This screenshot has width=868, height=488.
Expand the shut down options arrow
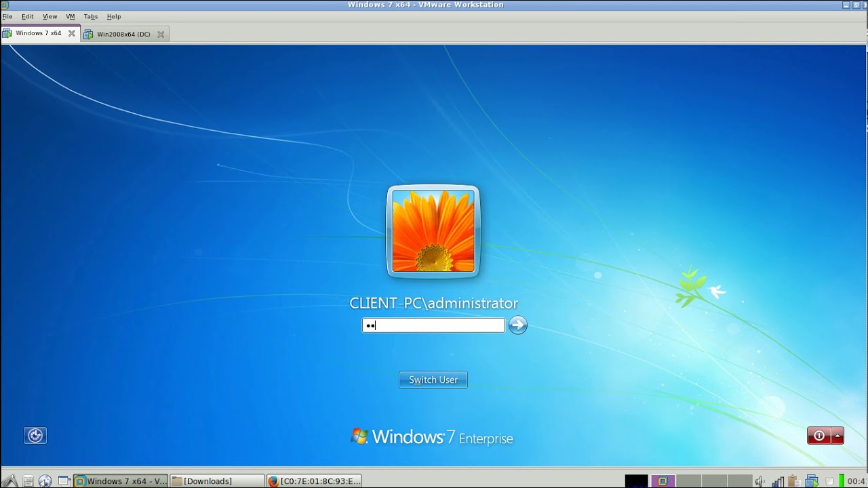838,436
